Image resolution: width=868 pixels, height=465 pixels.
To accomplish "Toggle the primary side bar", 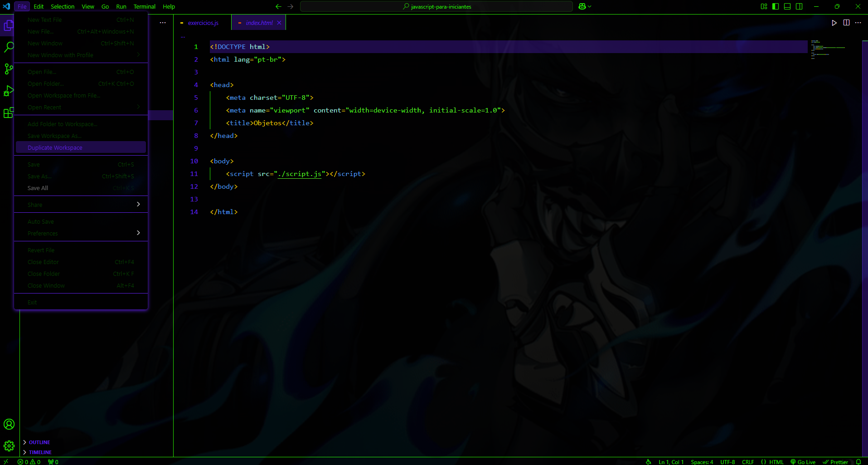I will [776, 6].
